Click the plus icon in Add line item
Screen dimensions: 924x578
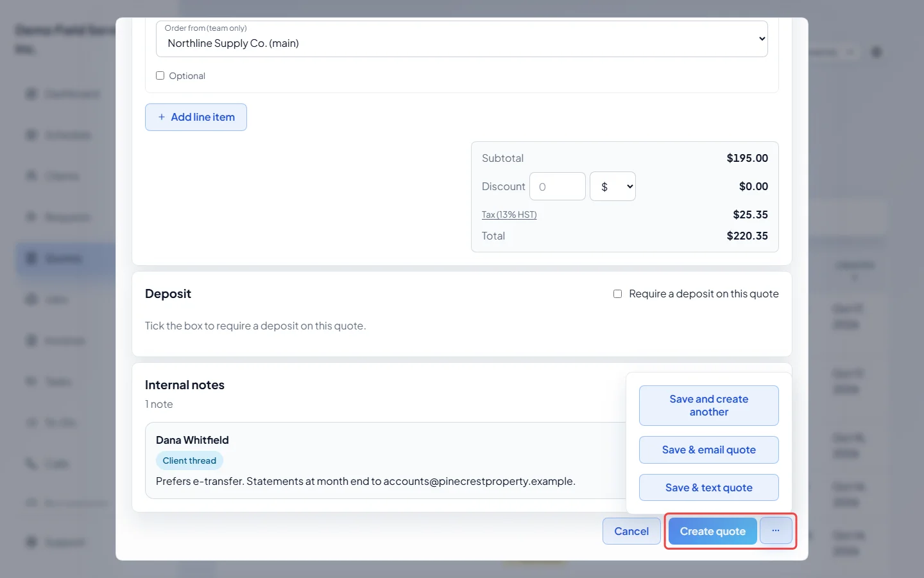(x=162, y=117)
